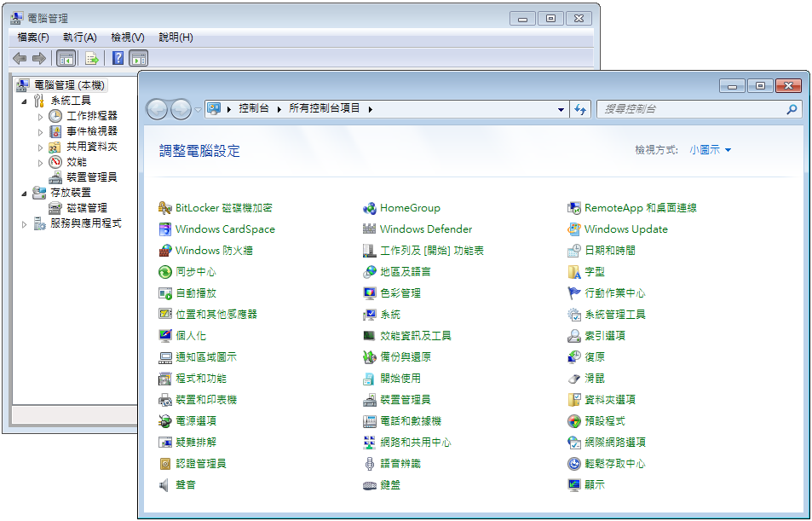Screen dimensions: 812x521
Task: Click the refresh button beside address bar
Action: pyautogui.click(x=580, y=109)
